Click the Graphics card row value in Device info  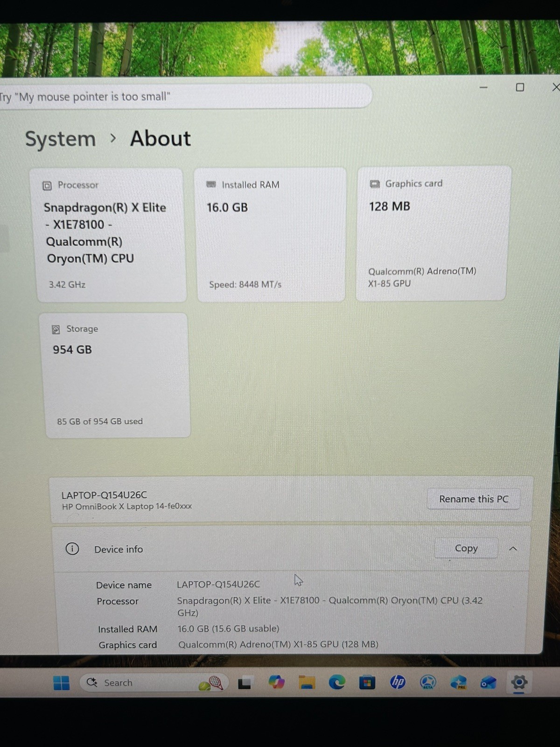tap(278, 644)
